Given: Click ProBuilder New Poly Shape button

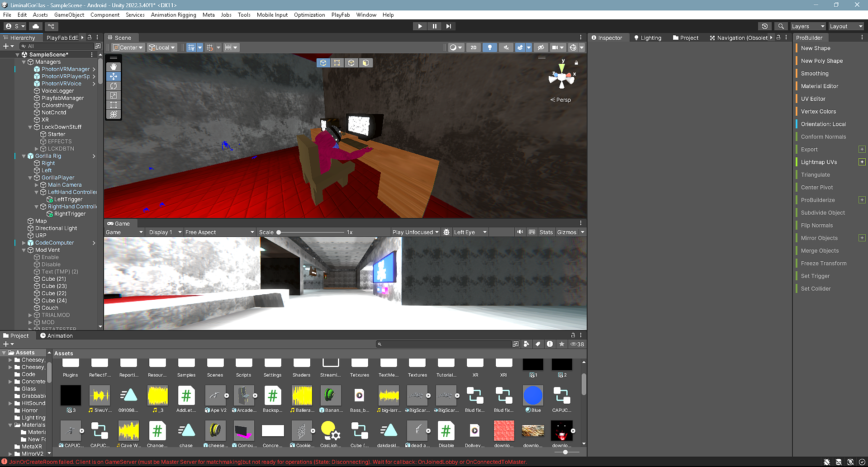Looking at the screenshot, I should (822, 61).
